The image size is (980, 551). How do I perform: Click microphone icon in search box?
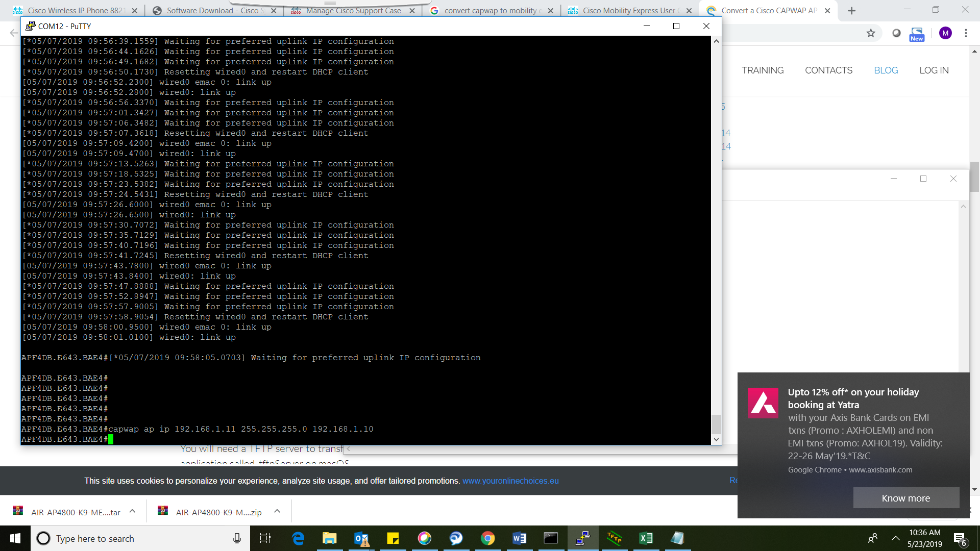tap(237, 538)
